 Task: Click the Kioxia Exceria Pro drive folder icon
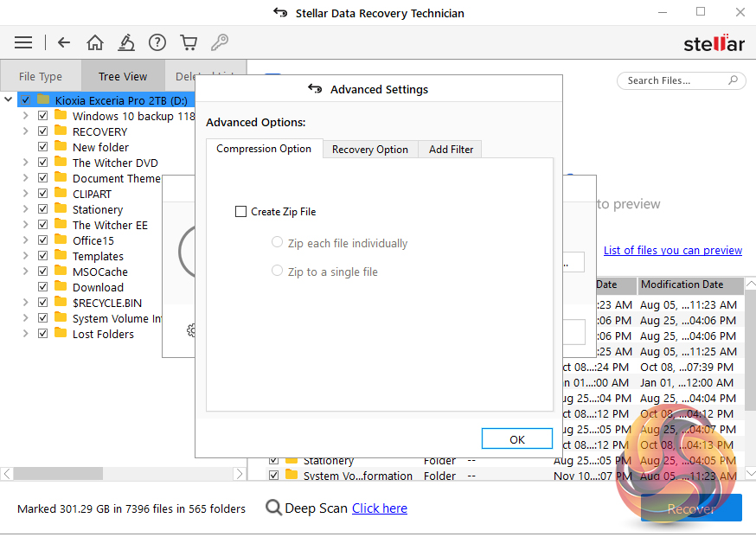(x=43, y=99)
